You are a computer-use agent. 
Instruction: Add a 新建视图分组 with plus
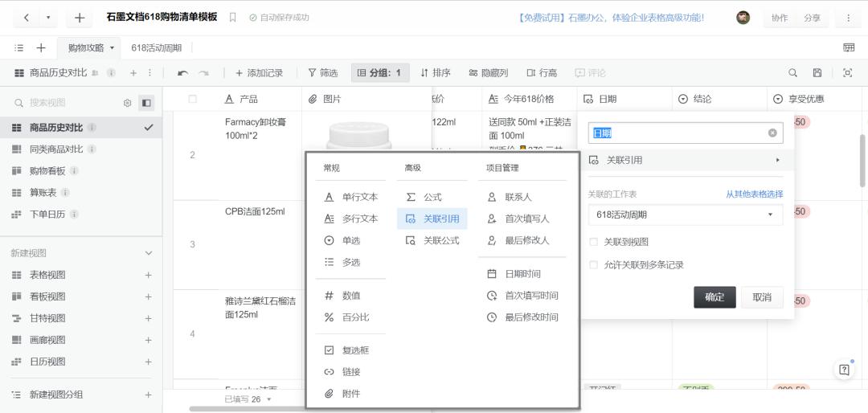tap(149, 395)
